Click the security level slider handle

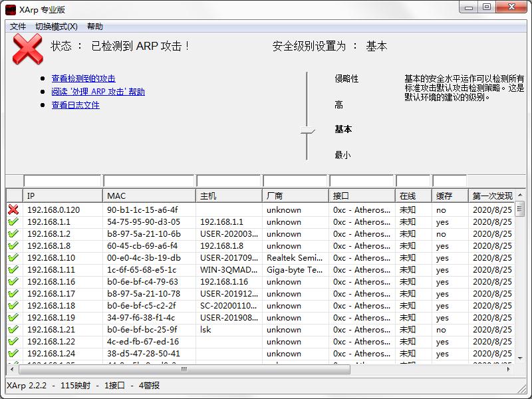(x=307, y=131)
